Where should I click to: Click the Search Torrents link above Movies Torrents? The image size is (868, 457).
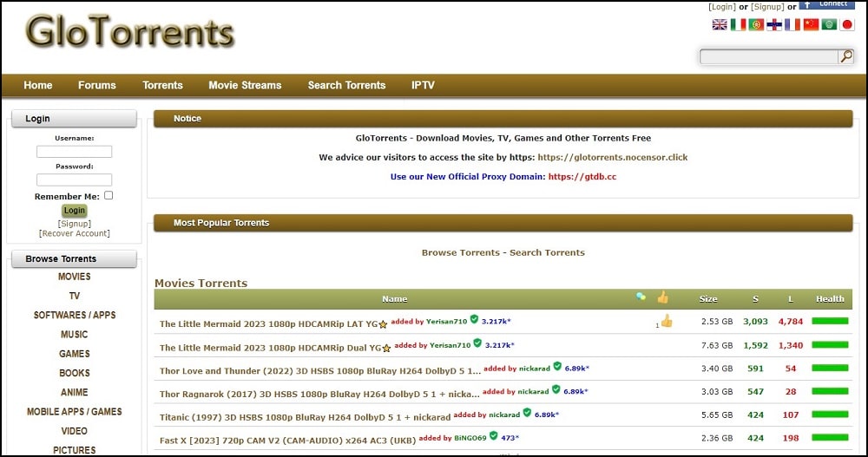pyautogui.click(x=547, y=252)
